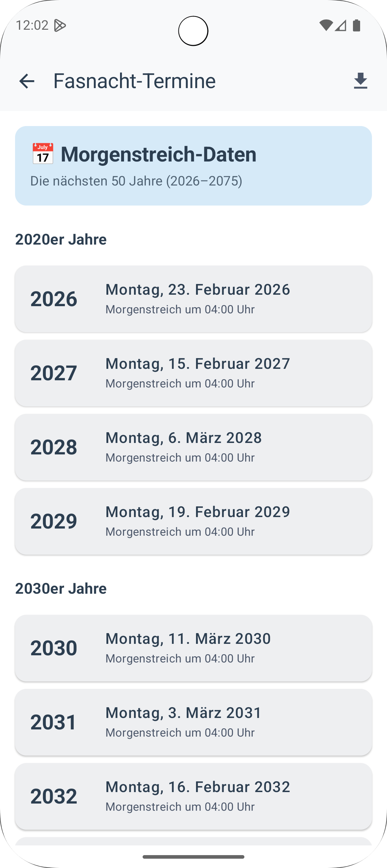The width and height of the screenshot is (387, 868).
Task: Tap the status bar clock
Action: coord(32,25)
